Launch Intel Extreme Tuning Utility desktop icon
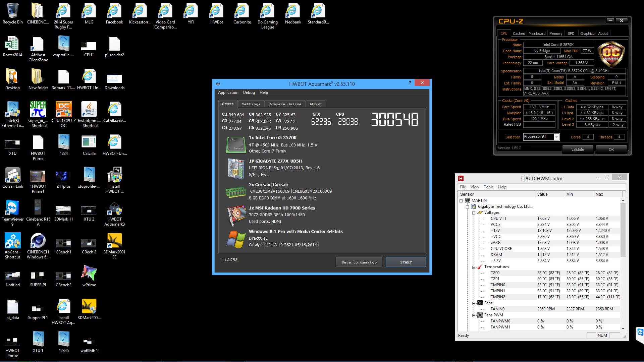Image resolution: width=644 pixels, height=362 pixels. tap(12, 114)
